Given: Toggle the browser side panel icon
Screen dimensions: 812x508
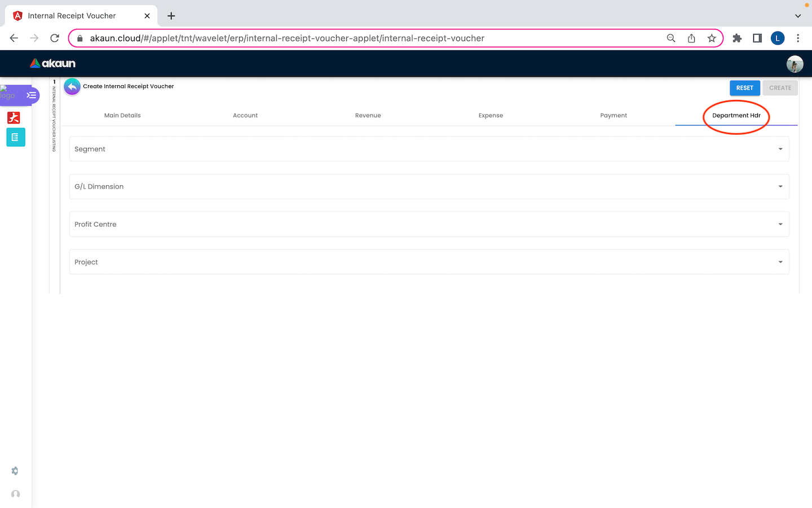Looking at the screenshot, I should (x=757, y=38).
